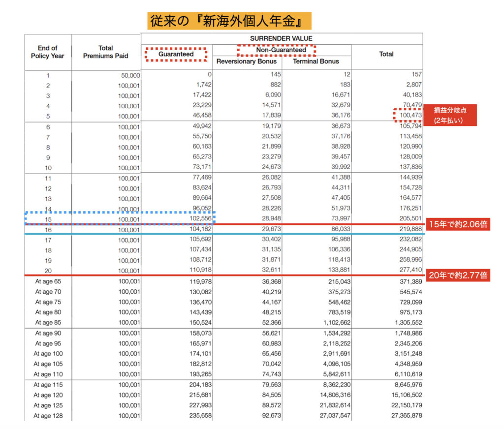Click the At age 65 row label
The image size is (504, 429).
(48, 281)
